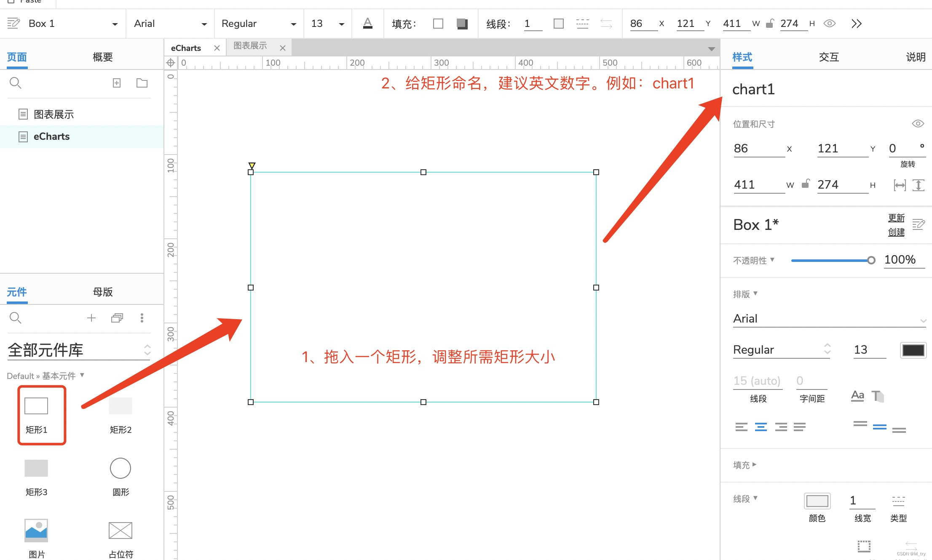Select the 矩形3 widget
Viewport: 932px width, 560px height.
pyautogui.click(x=36, y=478)
